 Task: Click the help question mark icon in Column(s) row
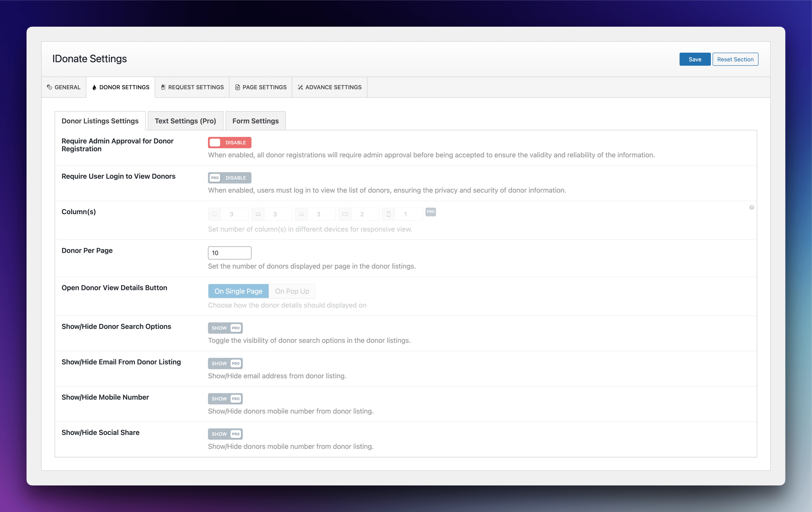[752, 208]
